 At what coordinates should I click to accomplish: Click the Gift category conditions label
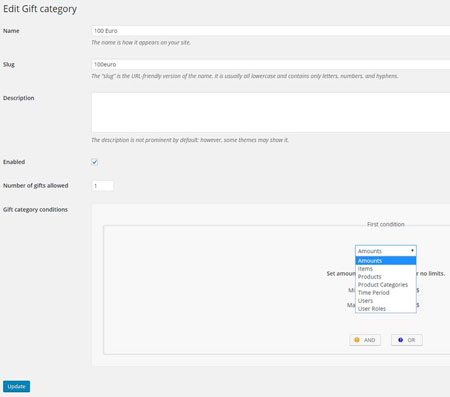pyautogui.click(x=35, y=210)
